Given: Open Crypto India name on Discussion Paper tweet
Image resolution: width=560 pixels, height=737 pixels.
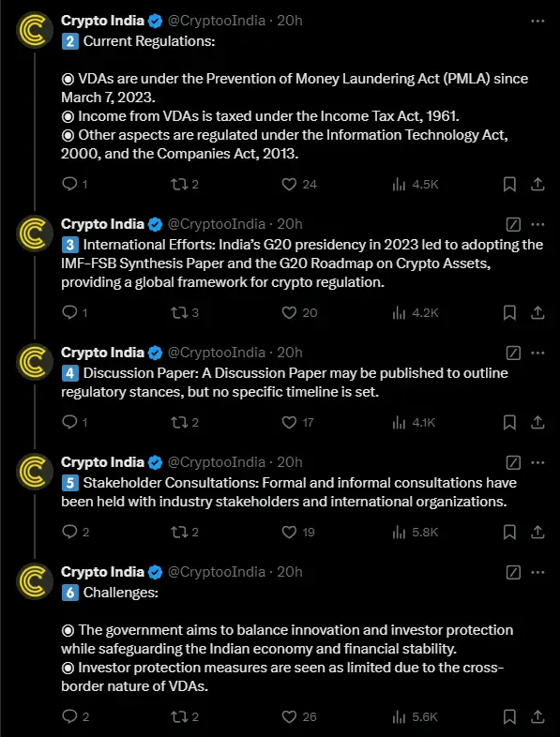Looking at the screenshot, I should pos(102,353).
